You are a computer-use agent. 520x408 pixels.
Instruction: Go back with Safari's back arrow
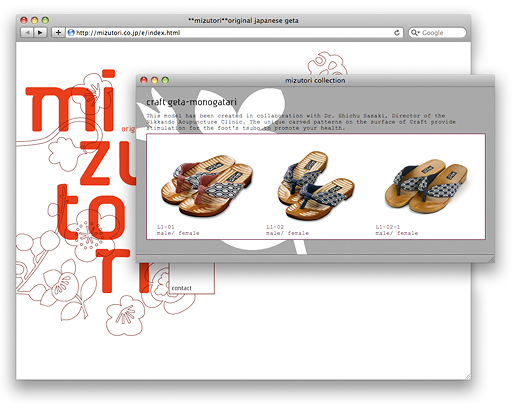27,33
